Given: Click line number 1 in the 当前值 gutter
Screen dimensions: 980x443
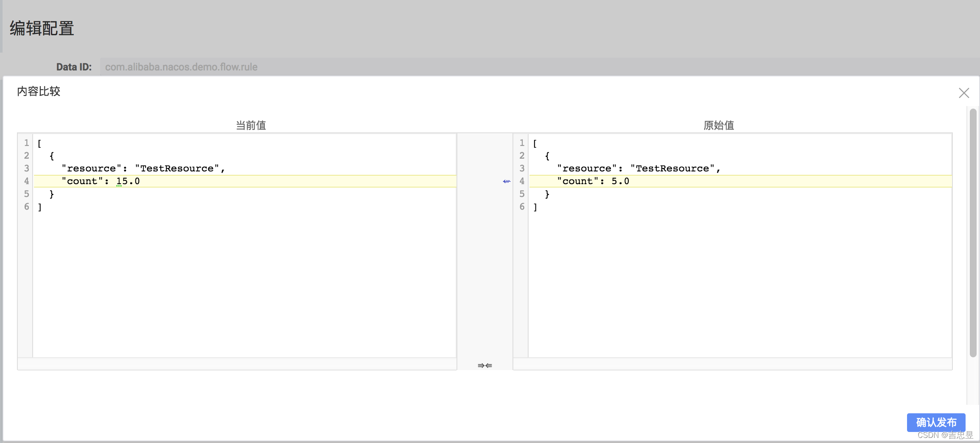Looking at the screenshot, I should tap(26, 143).
